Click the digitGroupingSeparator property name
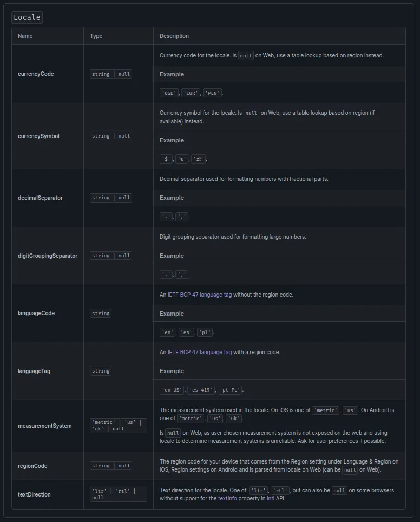420x522 pixels. (x=48, y=256)
